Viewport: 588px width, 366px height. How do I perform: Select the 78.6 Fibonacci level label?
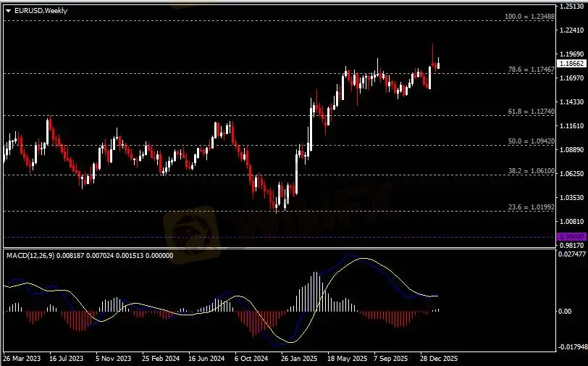tap(532, 70)
